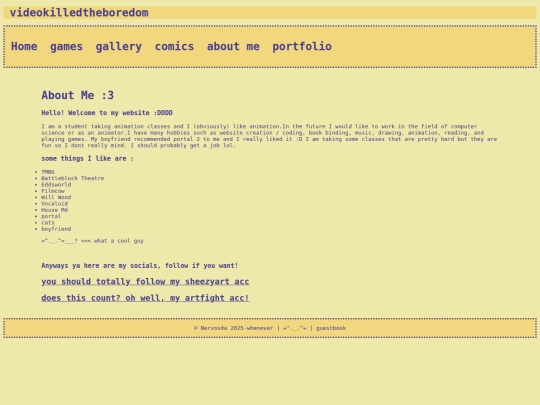This screenshot has height=405, width=540.
Task: Select the about me nav link
Action: click(x=233, y=46)
